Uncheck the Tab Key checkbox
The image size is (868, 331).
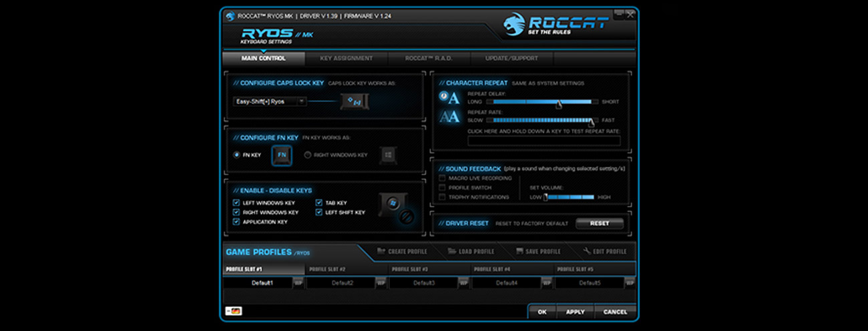[319, 203]
